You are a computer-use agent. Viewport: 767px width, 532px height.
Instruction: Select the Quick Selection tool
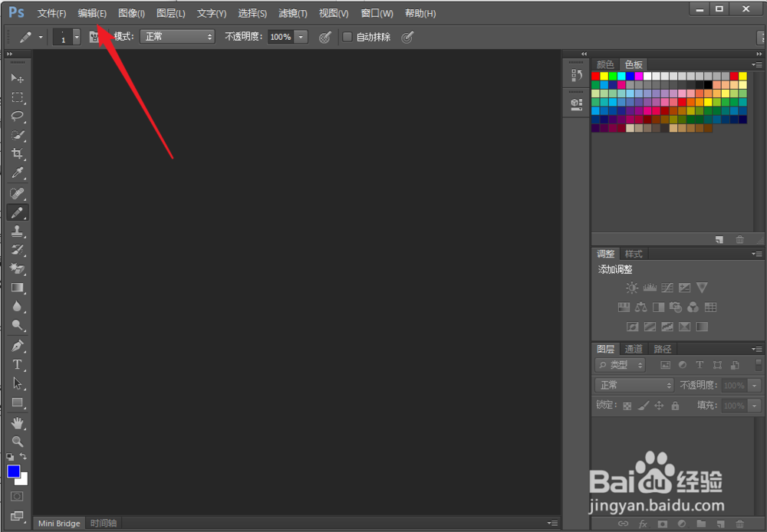pos(17,135)
